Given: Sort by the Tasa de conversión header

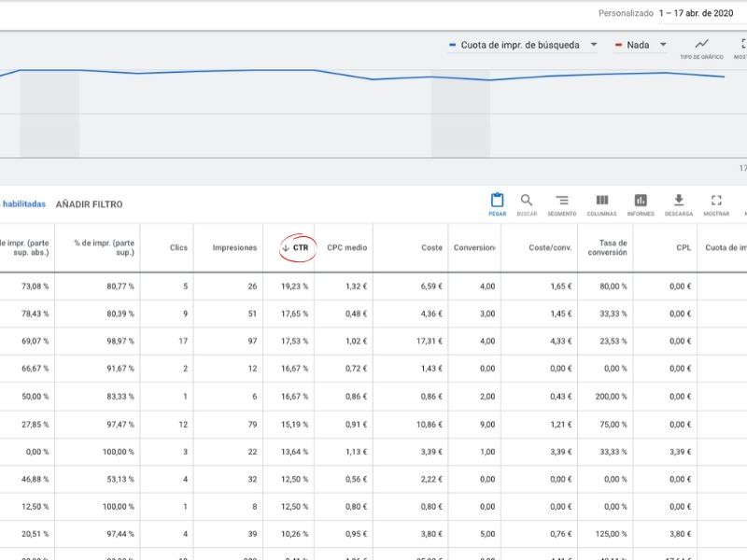Looking at the screenshot, I should point(608,247).
